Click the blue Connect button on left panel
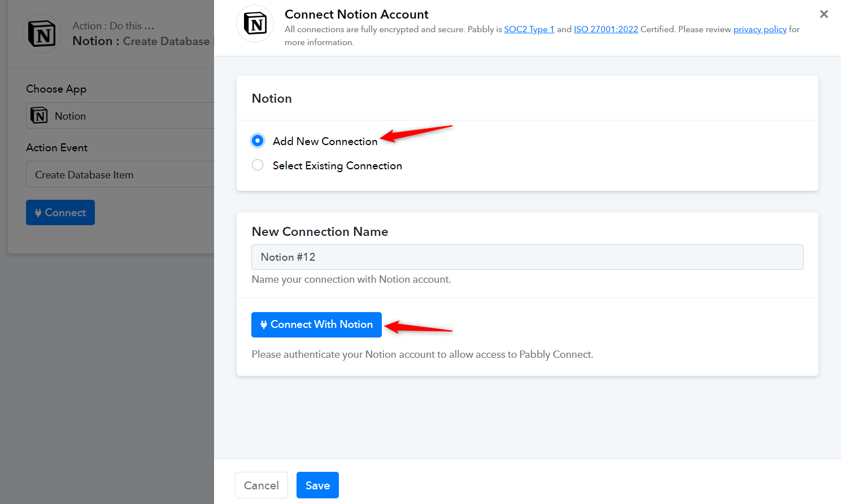 click(x=60, y=213)
